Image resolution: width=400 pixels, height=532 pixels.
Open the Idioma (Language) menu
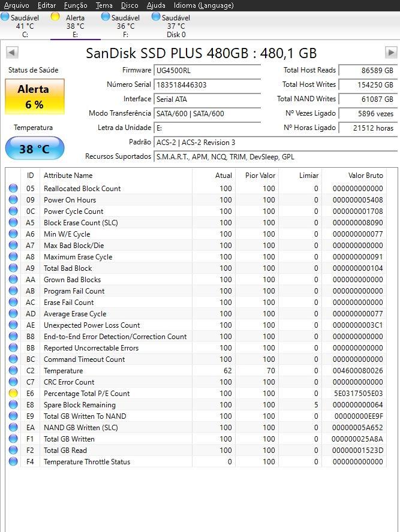[204, 5]
